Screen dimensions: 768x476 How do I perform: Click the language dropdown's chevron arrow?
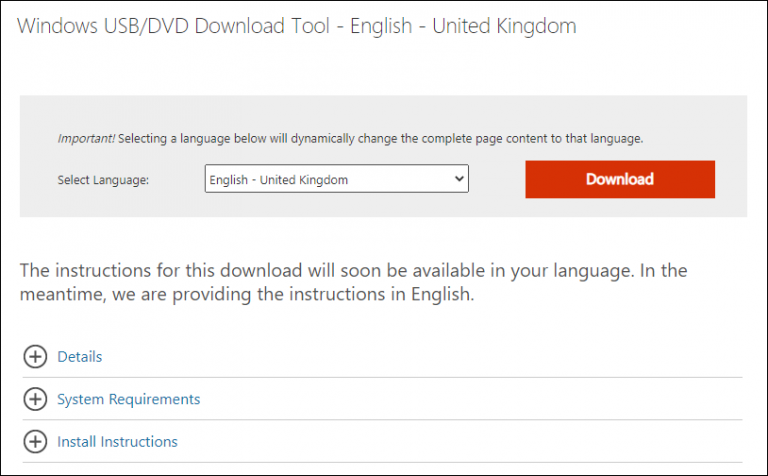pyautogui.click(x=460, y=180)
